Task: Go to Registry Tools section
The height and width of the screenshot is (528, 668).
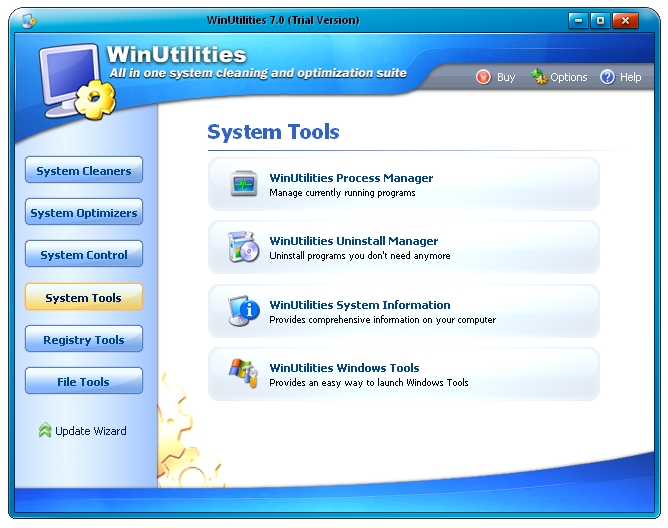Action: pos(84,339)
